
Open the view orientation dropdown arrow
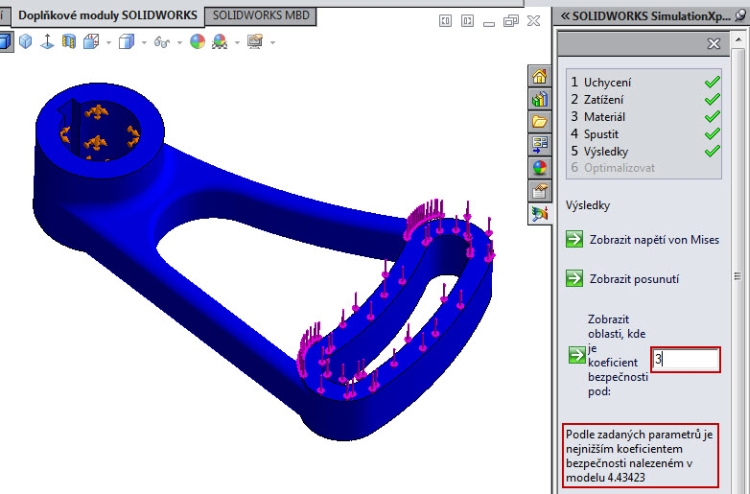tap(109, 43)
